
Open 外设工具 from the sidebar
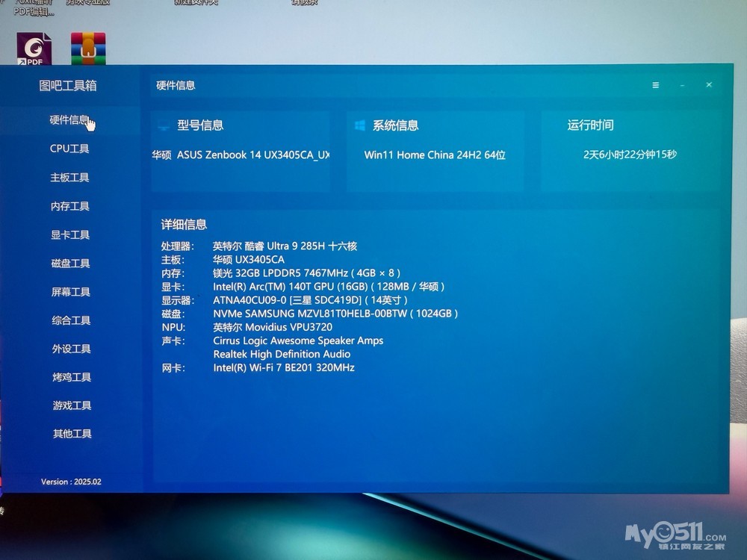(71, 349)
